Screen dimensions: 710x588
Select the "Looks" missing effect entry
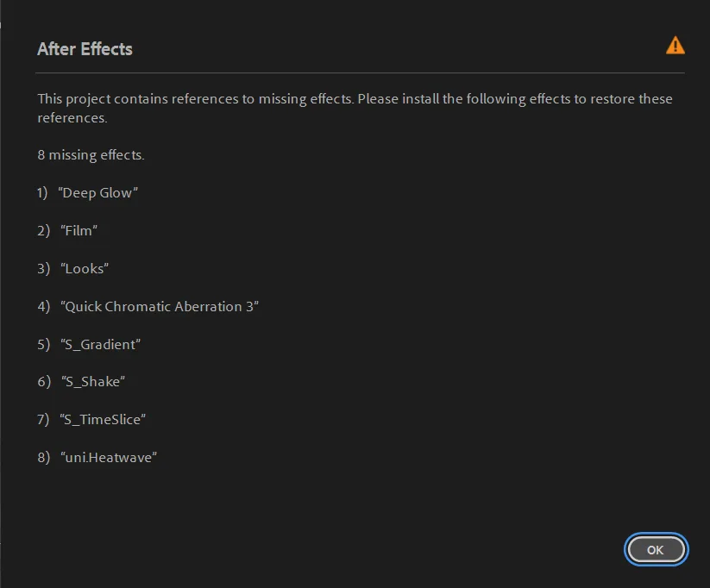coord(85,269)
